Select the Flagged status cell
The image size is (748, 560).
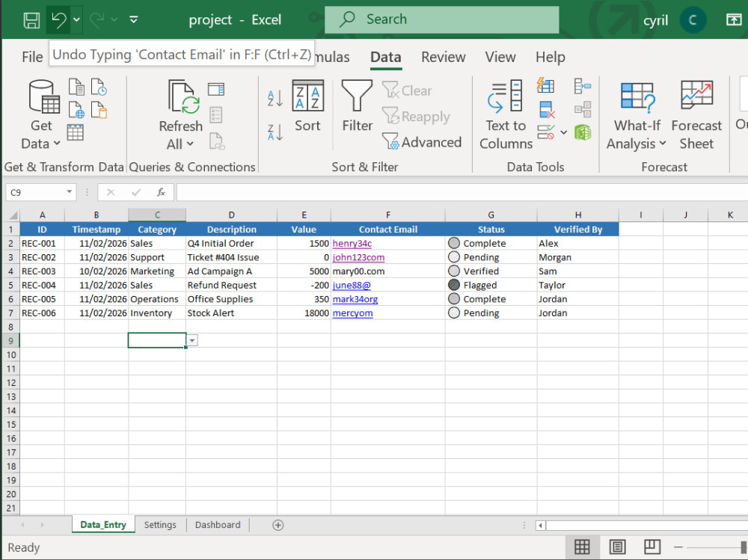pyautogui.click(x=491, y=286)
